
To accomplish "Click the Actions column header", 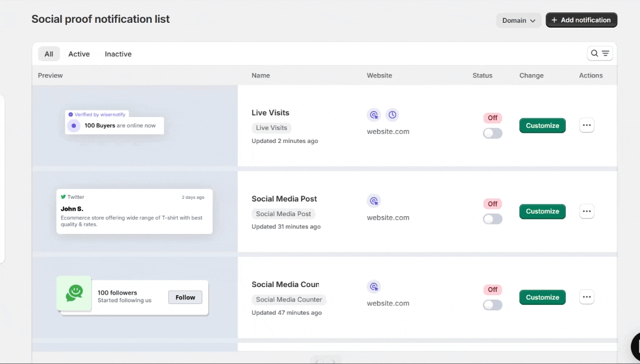I will point(591,75).
